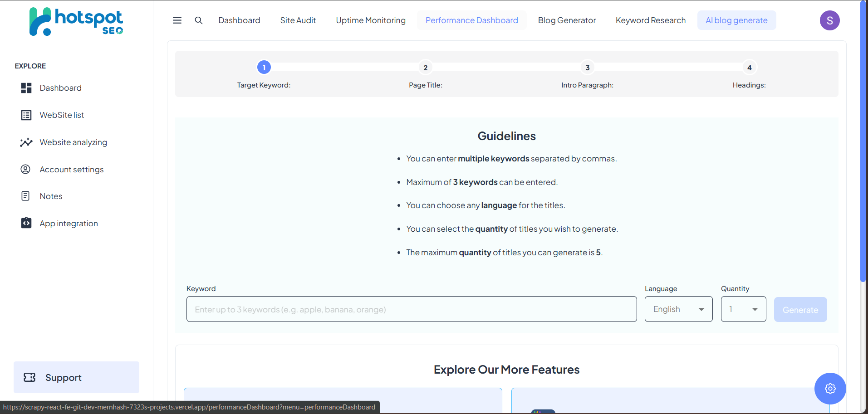Click the App integration icon
This screenshot has width=868, height=414.
[x=26, y=223]
